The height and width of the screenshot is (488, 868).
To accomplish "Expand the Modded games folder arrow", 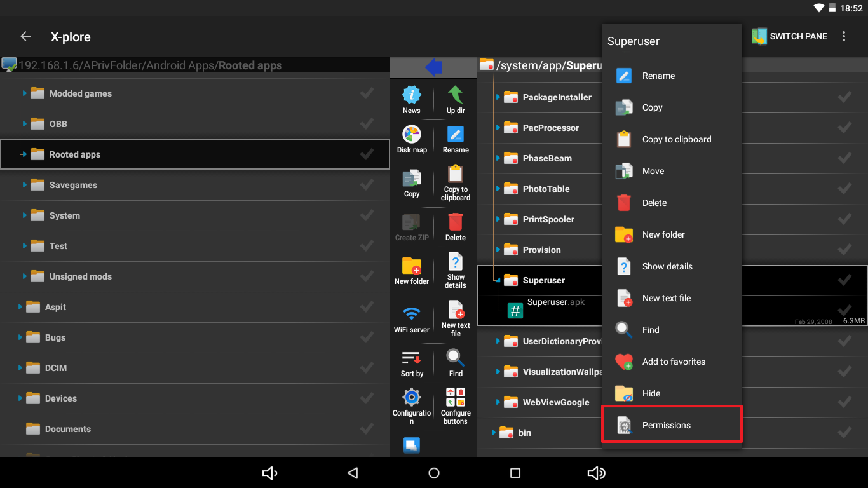I will click(x=25, y=93).
